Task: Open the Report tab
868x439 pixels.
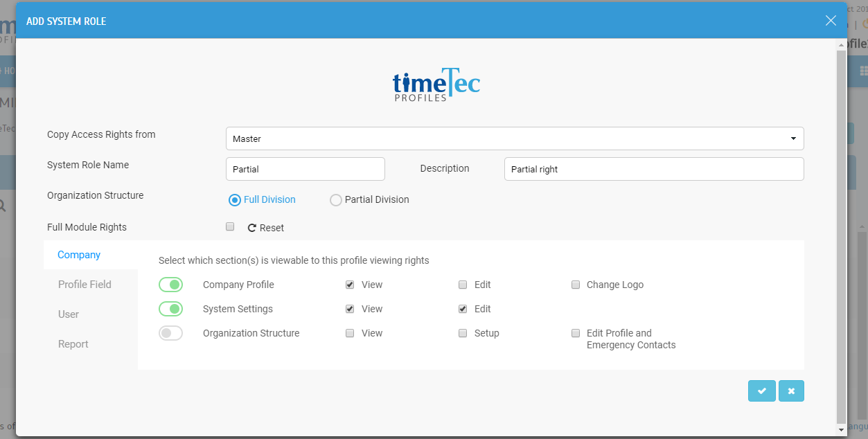Action: tap(73, 344)
